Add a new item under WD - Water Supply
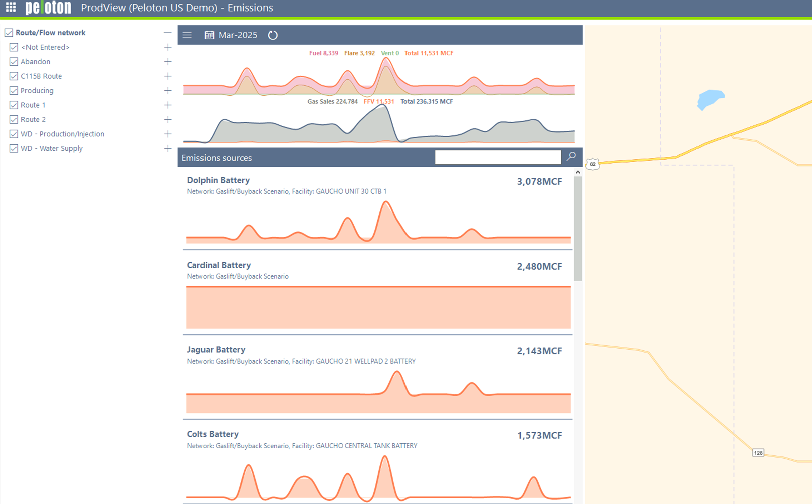 168,148
